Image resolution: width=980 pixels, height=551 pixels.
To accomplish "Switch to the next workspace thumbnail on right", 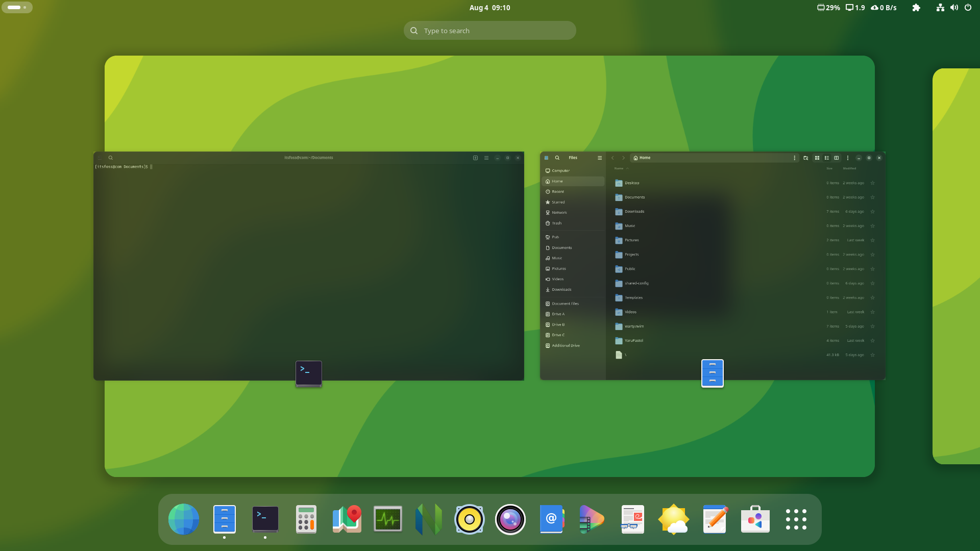I will pyautogui.click(x=956, y=266).
